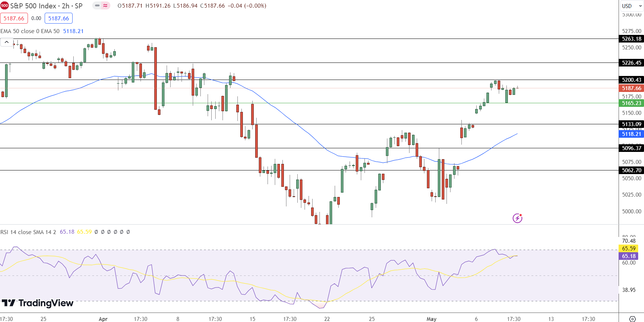Click the green 5165.23 price label
Screen dimensions: 644x322
tap(631, 103)
